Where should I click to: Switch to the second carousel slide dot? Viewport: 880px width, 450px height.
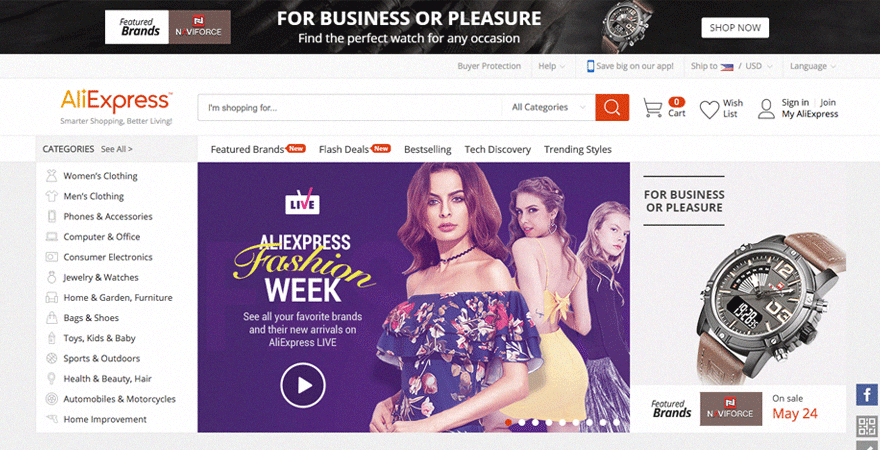coord(521,422)
